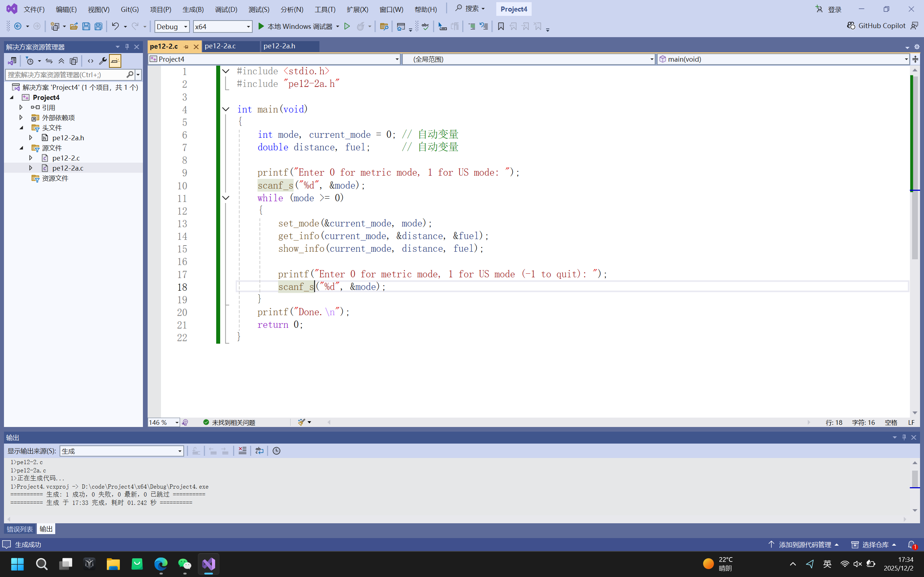Open the GitHub Copilot badge icon

(x=851, y=26)
